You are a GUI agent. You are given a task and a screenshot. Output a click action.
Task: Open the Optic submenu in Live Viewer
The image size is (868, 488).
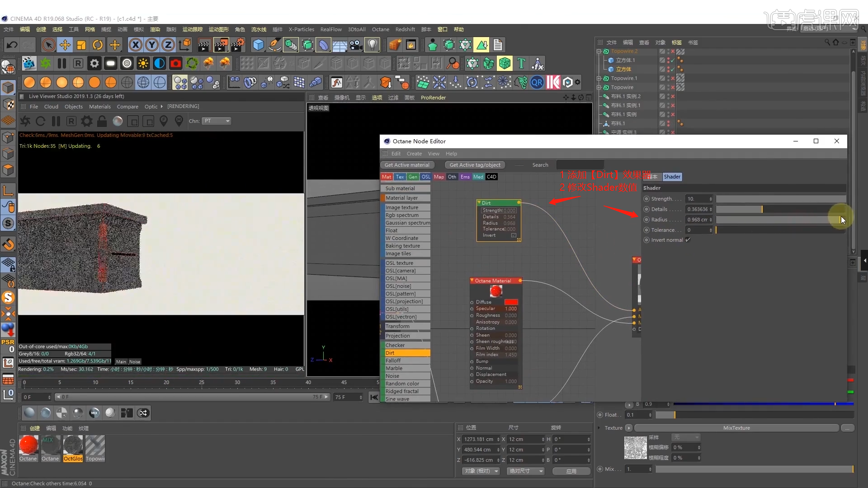tap(153, 107)
